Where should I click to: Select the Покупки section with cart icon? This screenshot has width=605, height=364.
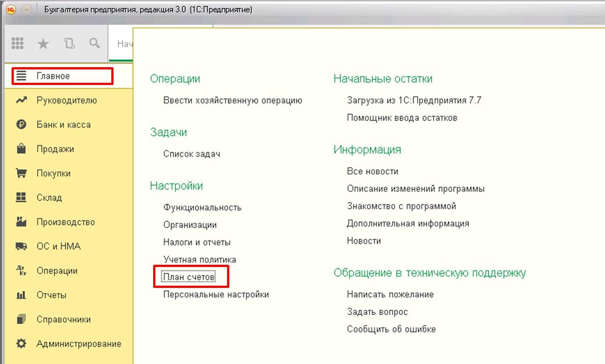(x=53, y=173)
